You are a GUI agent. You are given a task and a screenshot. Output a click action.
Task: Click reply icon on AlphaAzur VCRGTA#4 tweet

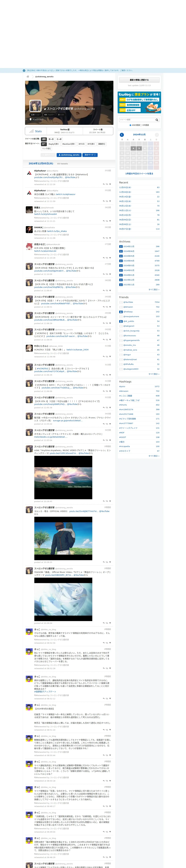[104, 184]
